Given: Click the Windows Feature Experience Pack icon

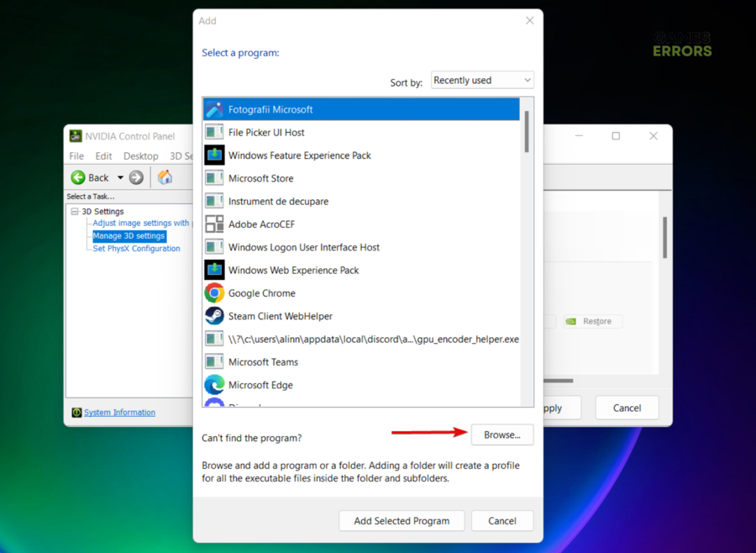Looking at the screenshot, I should pyautogui.click(x=214, y=155).
